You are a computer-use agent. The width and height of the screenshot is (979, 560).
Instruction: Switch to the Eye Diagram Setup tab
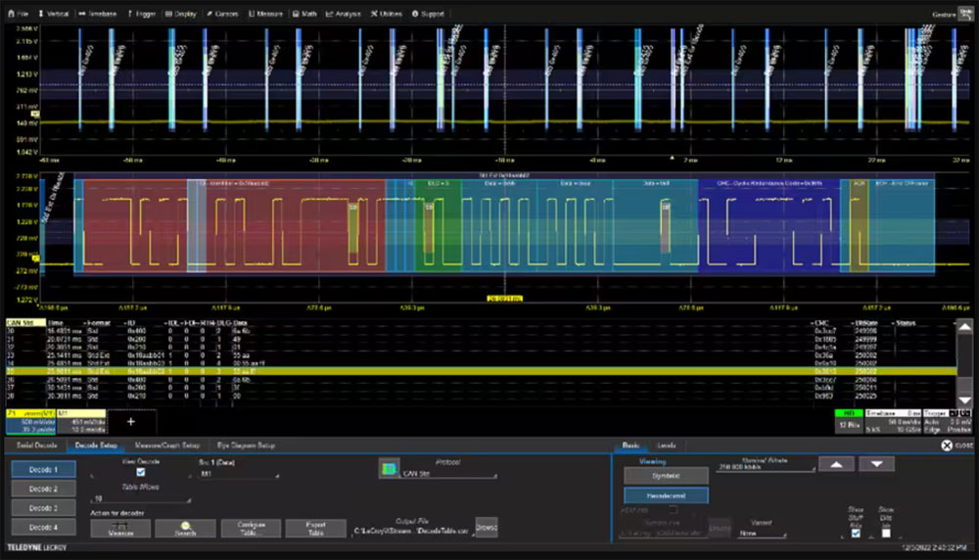click(246, 445)
